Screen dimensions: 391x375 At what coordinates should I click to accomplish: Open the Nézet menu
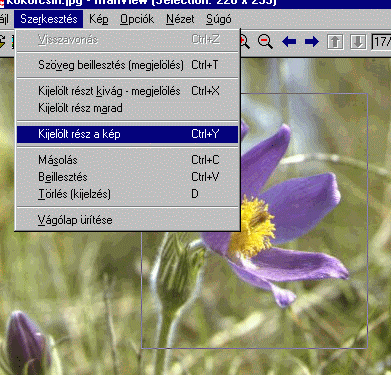click(180, 19)
